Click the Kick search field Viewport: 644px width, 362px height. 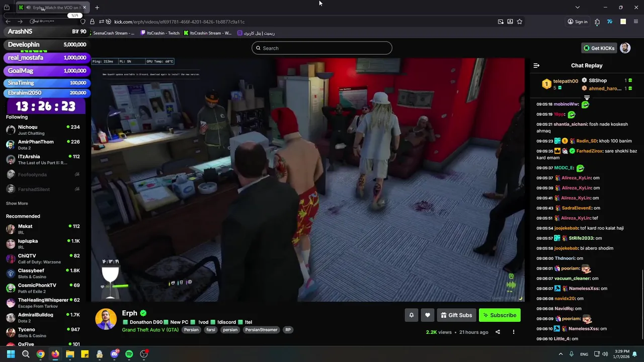click(322, 48)
